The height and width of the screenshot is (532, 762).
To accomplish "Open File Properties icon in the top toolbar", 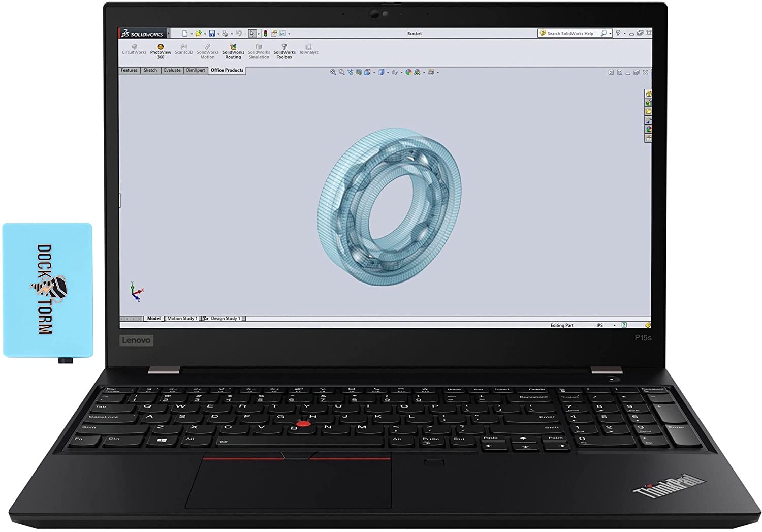I will pos(274,34).
